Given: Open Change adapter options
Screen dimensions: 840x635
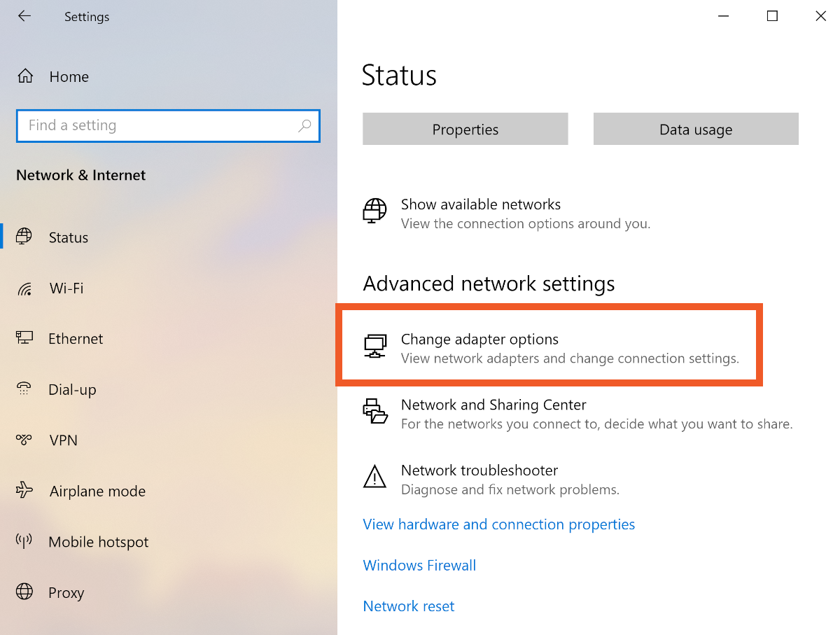Looking at the screenshot, I should pos(479,340).
